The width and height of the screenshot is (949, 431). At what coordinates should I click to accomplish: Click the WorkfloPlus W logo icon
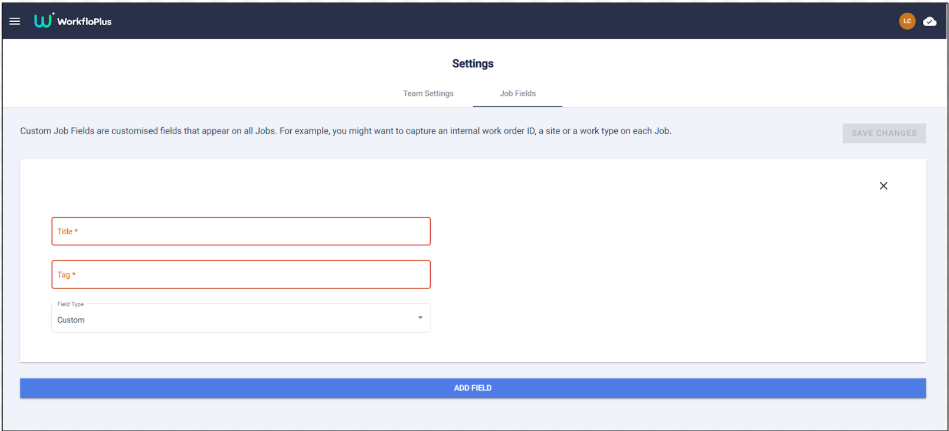[44, 21]
